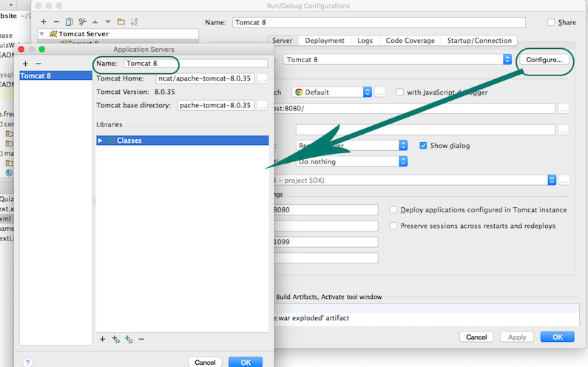
Task: Click the Tomcat Home path field
Action: 205,78
